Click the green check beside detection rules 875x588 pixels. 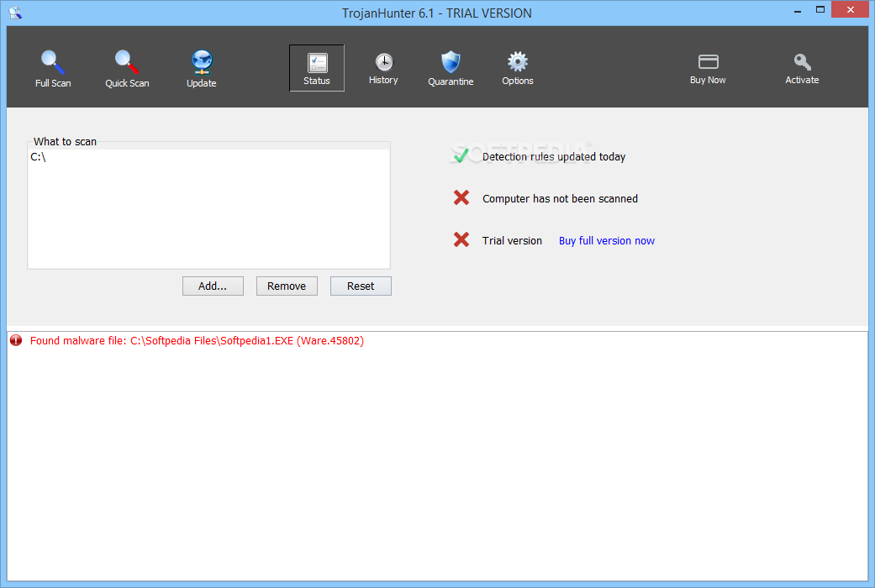(x=461, y=155)
